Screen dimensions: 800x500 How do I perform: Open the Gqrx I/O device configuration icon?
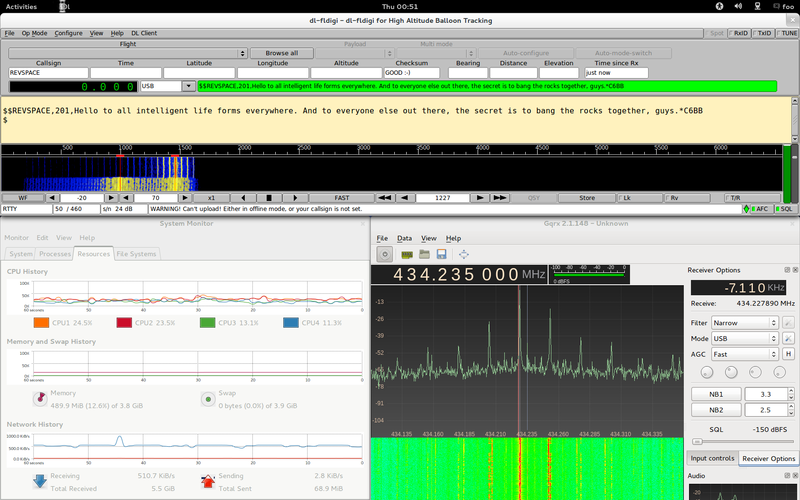click(x=408, y=254)
